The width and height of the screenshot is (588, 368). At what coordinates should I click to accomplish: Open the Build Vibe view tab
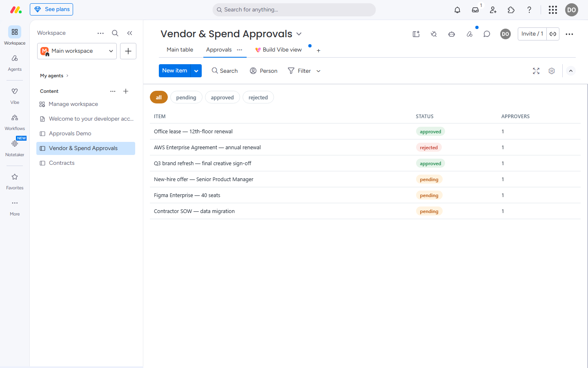pos(278,50)
